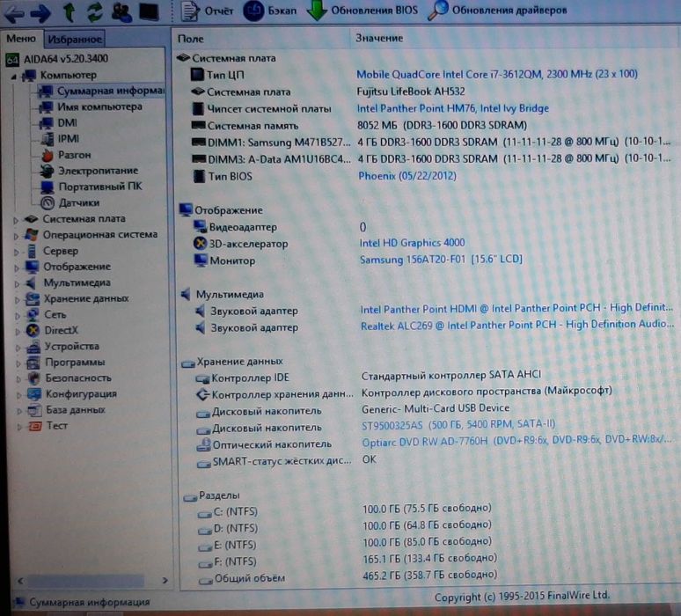Switch to the Избранное tab
Image resolution: width=681 pixels, height=616 pixels.
point(75,39)
